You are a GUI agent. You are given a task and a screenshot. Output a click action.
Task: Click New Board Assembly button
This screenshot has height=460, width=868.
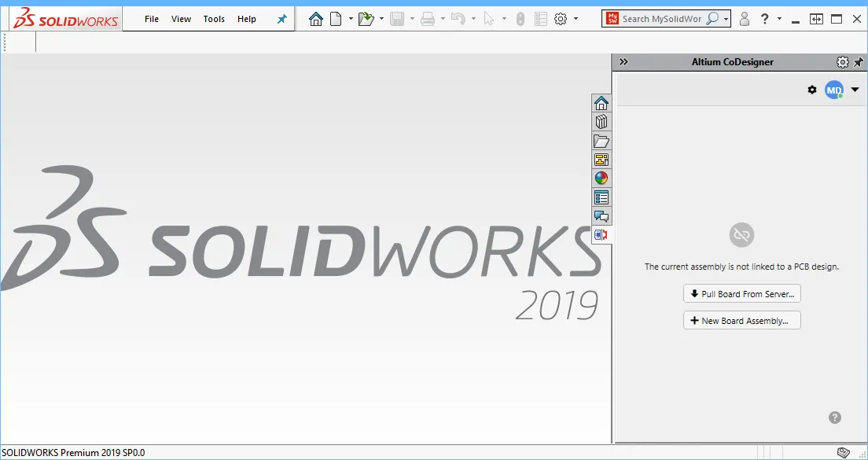click(x=741, y=321)
